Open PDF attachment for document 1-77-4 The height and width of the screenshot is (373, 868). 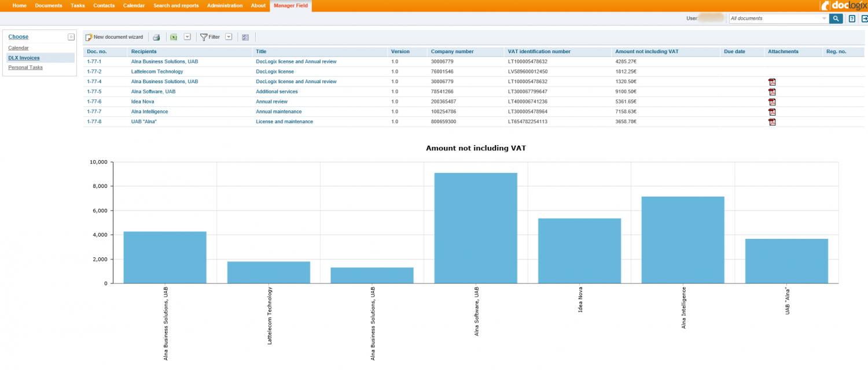coord(772,82)
